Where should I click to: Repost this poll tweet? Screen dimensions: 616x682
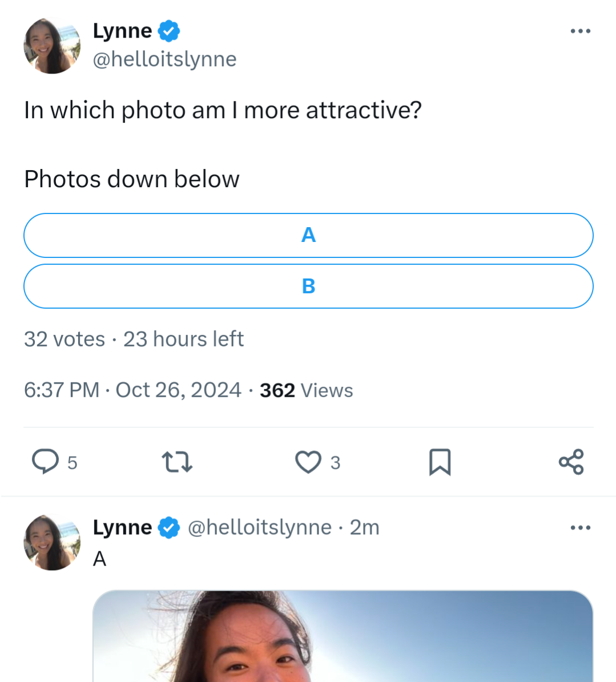pos(177,462)
